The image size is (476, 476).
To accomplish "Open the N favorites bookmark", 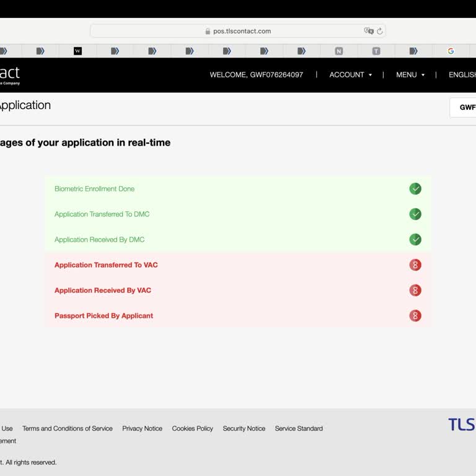I will tap(339, 51).
